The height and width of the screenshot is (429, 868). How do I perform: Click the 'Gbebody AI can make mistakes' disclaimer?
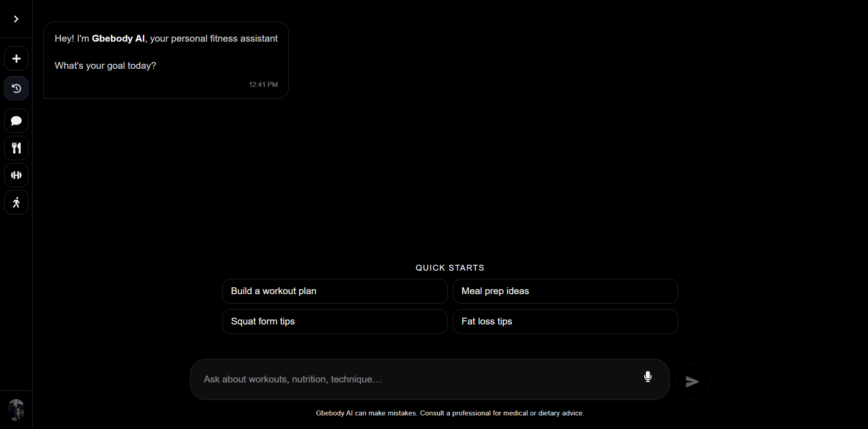tap(450, 413)
